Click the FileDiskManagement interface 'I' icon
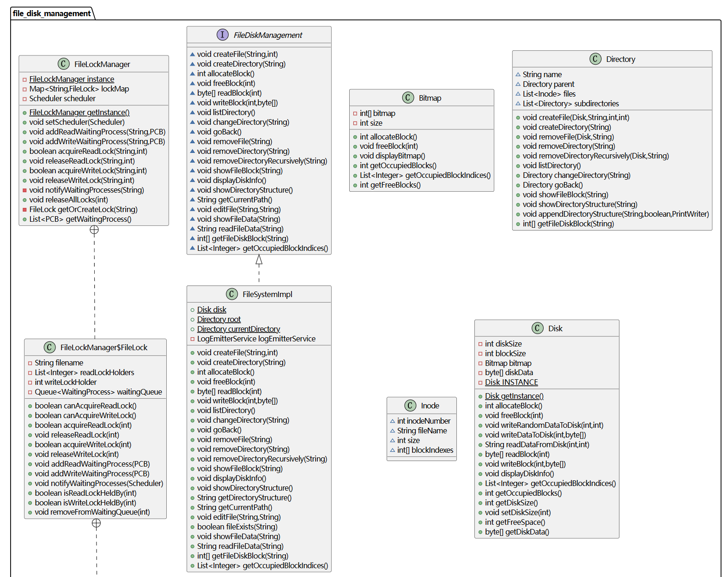728x577 pixels. [x=223, y=35]
